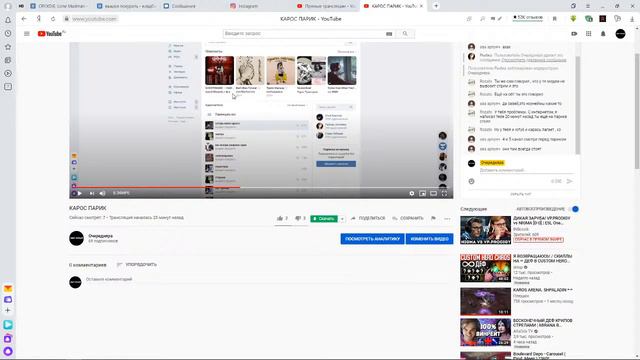640x360 pixels.
Task: Open the more actions three-dot menu
Action: pyautogui.click(x=447, y=219)
